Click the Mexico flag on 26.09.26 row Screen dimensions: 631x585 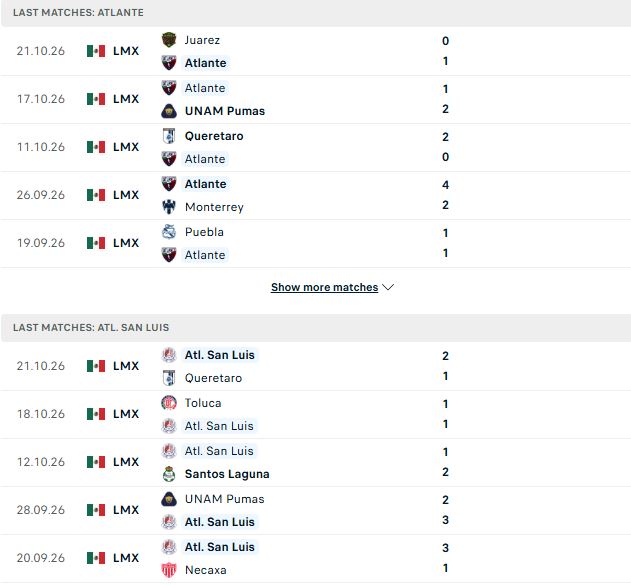point(96,195)
